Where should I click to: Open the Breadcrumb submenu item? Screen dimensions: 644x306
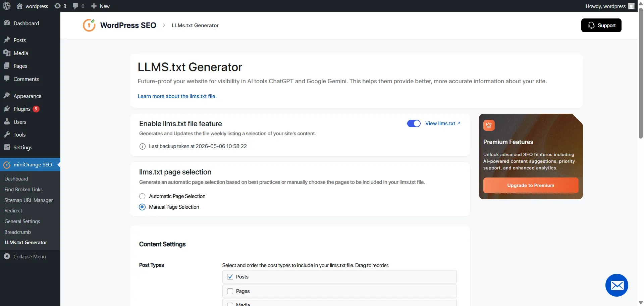pos(18,232)
